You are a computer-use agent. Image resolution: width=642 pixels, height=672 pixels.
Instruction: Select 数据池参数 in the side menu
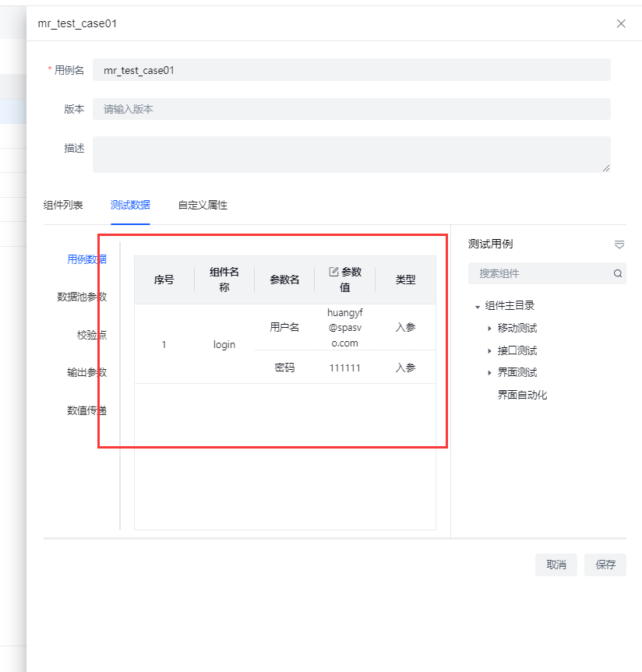pos(82,297)
